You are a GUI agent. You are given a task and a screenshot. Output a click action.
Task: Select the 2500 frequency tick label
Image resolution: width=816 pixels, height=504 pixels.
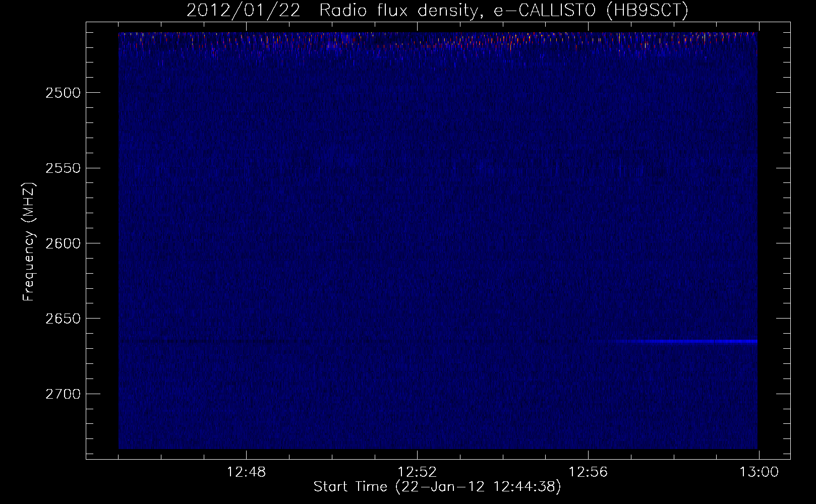(63, 93)
